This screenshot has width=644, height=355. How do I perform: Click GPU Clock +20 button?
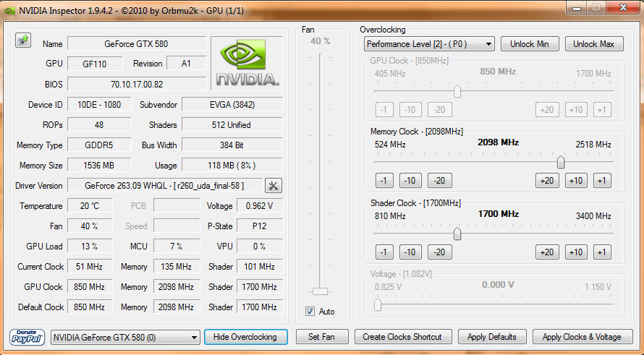click(x=547, y=110)
